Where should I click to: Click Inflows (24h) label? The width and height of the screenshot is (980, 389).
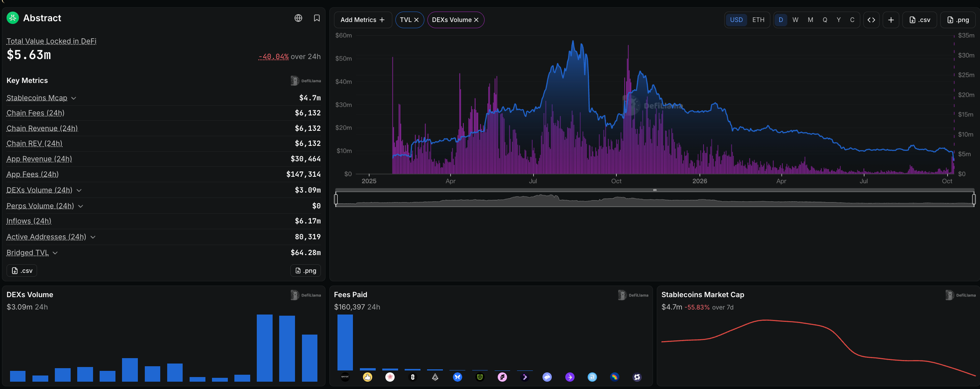[29, 221]
